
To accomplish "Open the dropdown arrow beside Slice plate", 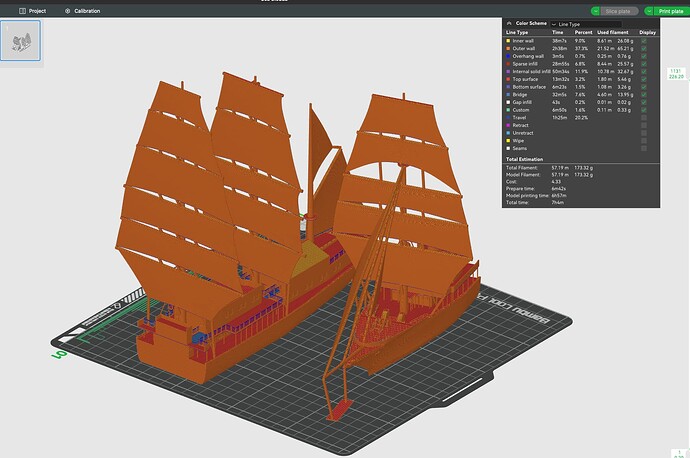I will [595, 11].
